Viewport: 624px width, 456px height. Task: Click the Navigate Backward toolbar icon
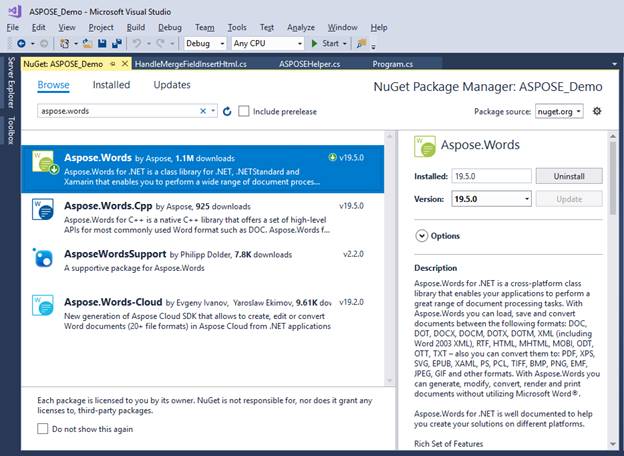tap(21, 43)
